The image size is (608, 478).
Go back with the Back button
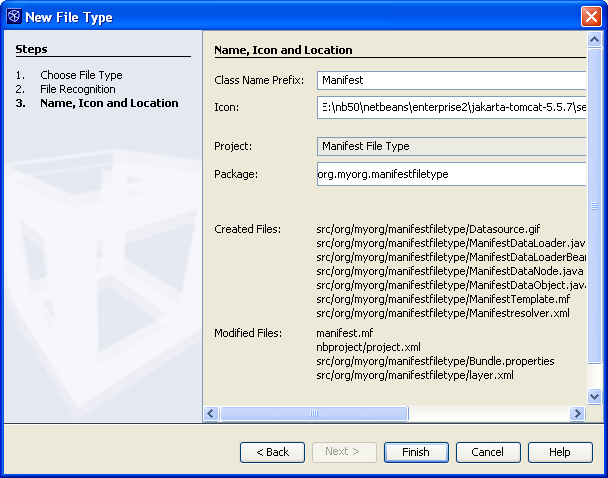click(272, 452)
